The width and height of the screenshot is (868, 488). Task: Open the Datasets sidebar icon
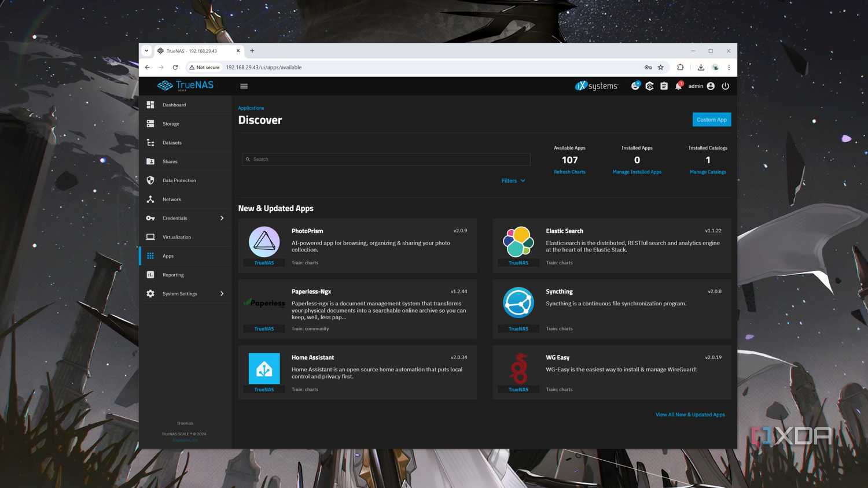point(150,143)
